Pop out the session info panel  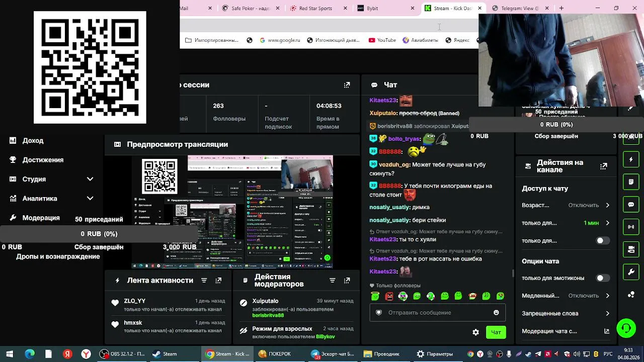pos(347,85)
